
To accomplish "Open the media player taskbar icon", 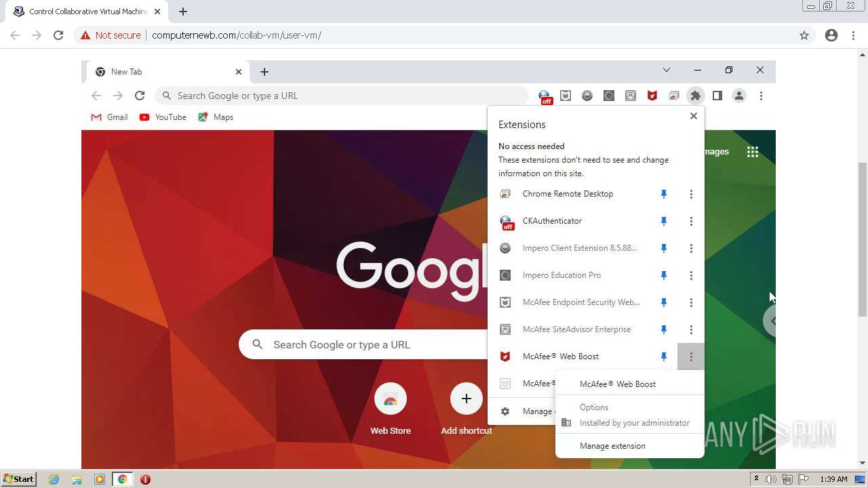I will (100, 479).
